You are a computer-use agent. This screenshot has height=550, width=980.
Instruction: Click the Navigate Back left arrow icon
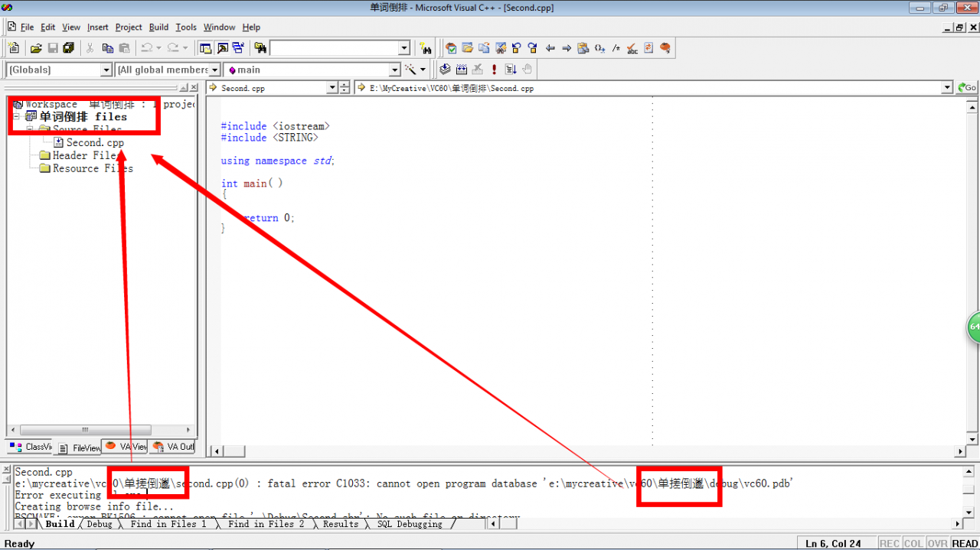point(550,48)
